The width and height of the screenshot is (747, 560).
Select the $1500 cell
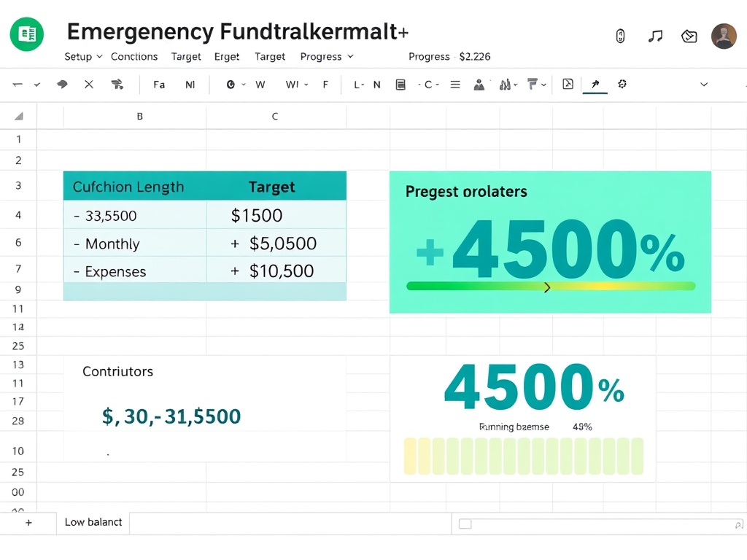pos(276,215)
